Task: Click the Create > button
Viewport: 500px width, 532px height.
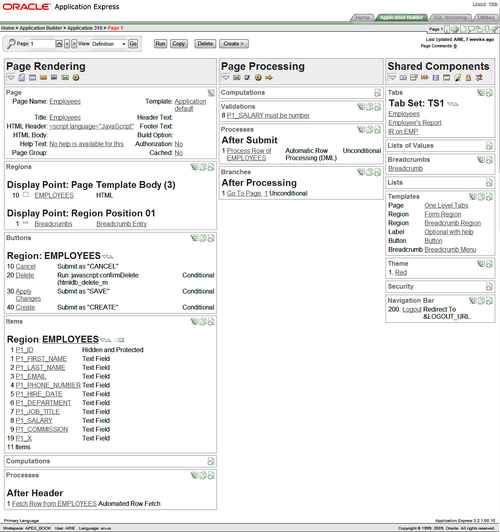Action: pos(234,44)
